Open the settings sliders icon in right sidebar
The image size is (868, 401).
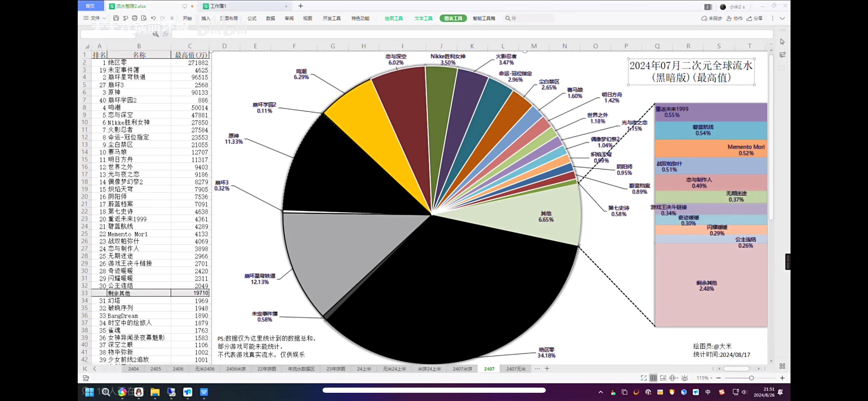tap(782, 55)
